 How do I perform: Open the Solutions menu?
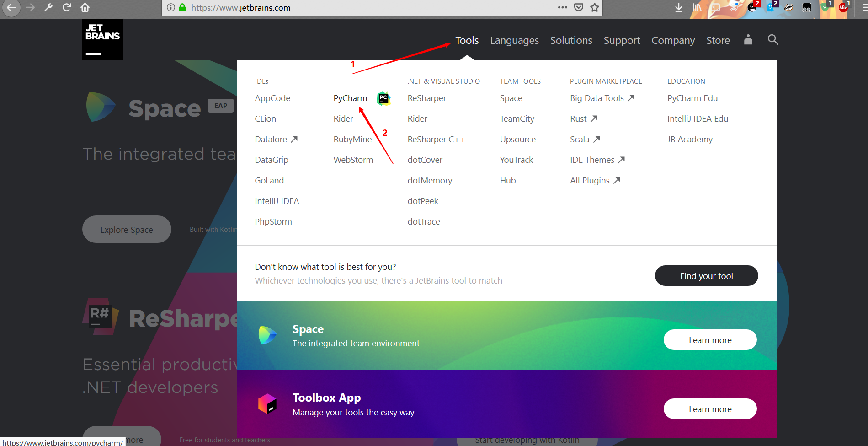pos(571,40)
